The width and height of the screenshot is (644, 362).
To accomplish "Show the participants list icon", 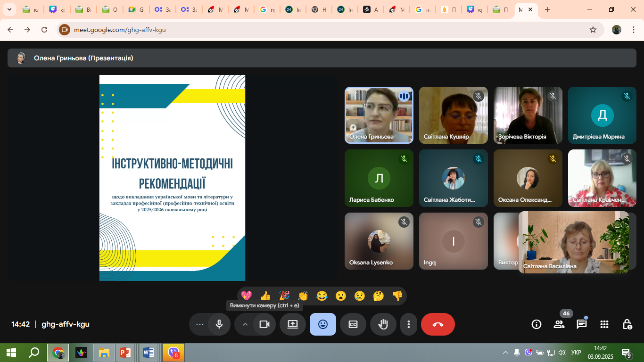I will coord(559,324).
